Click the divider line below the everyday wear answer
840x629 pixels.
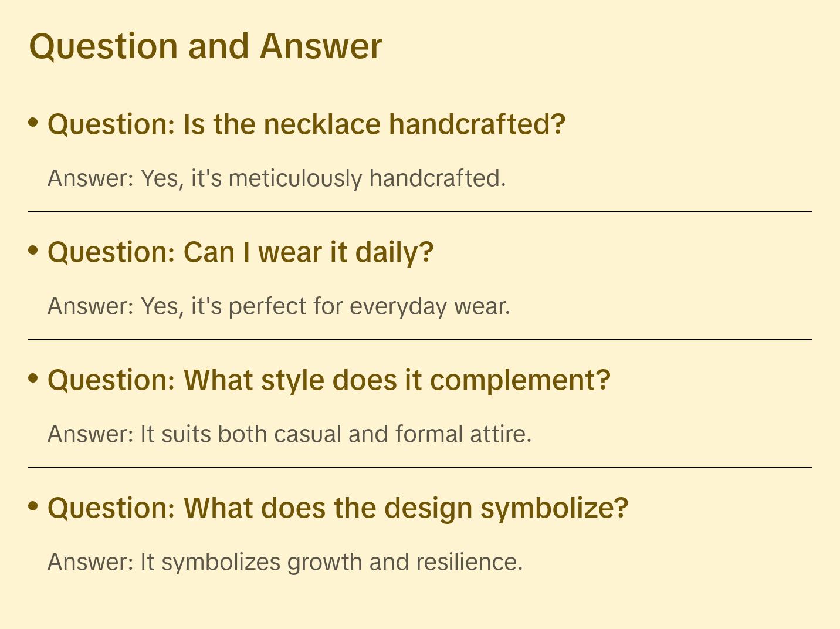tap(420, 340)
